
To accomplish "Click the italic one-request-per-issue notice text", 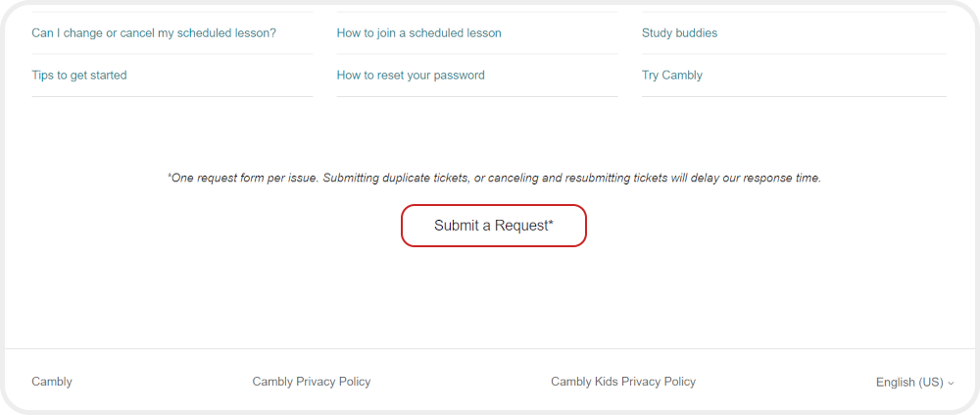I will 493,179.
